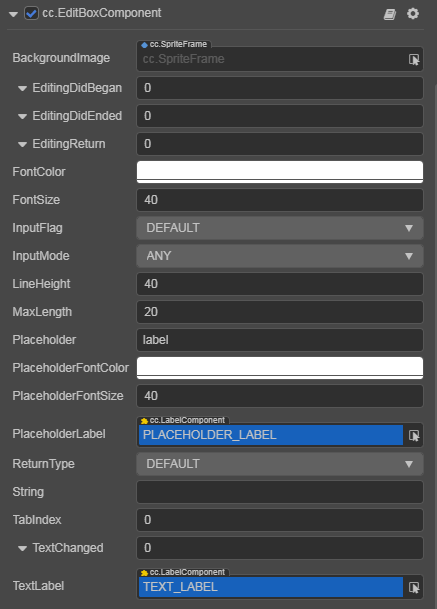Click the empty String input field
437x609 pixels.
[x=280, y=492]
